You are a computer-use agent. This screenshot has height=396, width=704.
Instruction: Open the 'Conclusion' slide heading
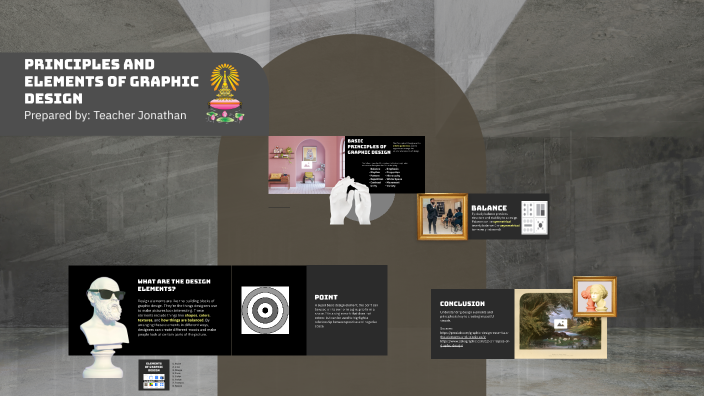462,304
